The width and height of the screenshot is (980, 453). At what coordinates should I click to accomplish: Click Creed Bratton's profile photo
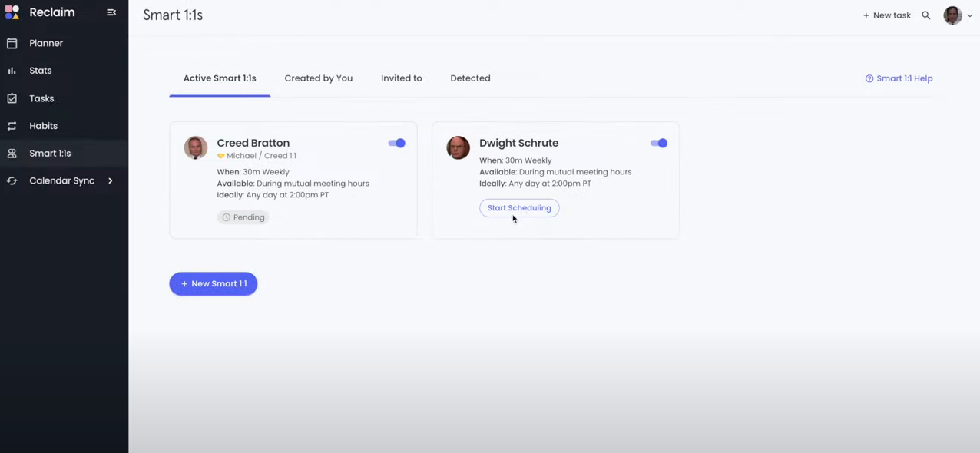pos(196,147)
